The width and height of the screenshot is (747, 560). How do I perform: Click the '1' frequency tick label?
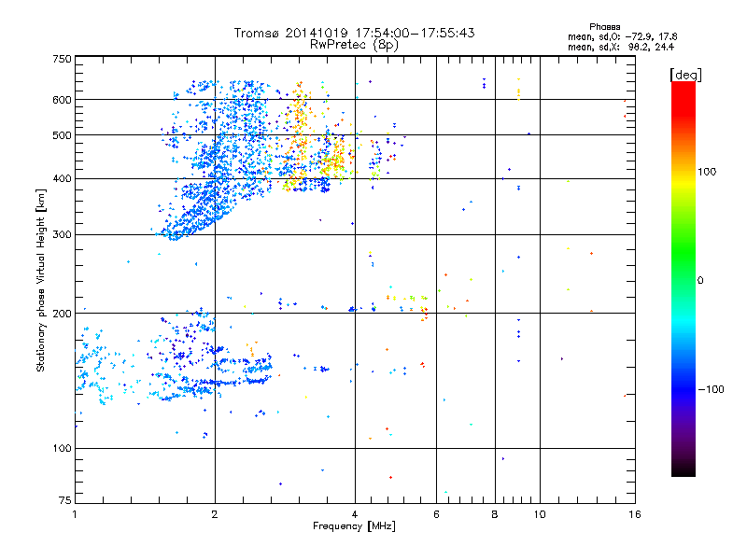75,514
